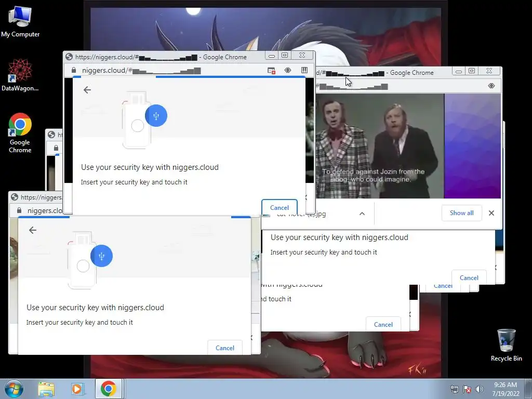This screenshot has width=532, height=399.
Task: Click the video frame with the two singing men
Action: (x=380, y=146)
